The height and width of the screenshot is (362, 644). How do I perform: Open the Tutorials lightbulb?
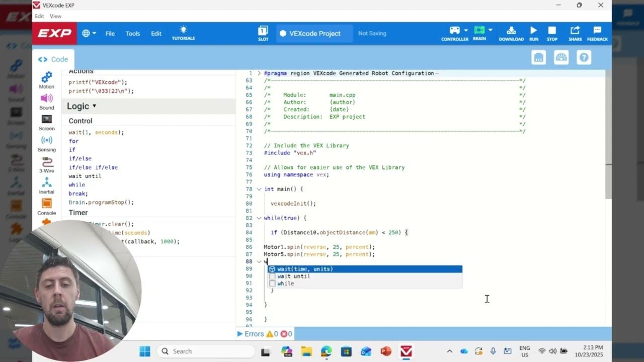pos(183,33)
